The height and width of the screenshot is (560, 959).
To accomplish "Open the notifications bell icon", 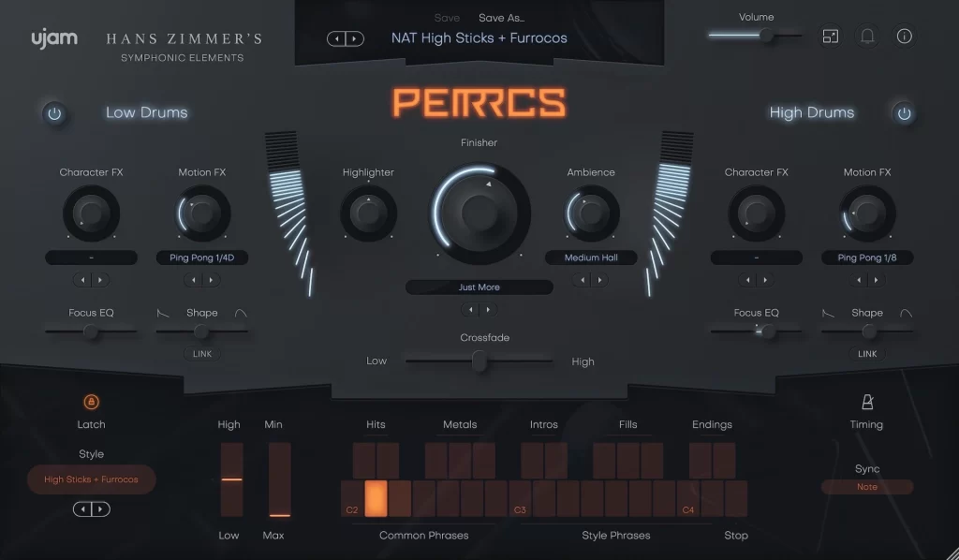I will click(x=868, y=37).
